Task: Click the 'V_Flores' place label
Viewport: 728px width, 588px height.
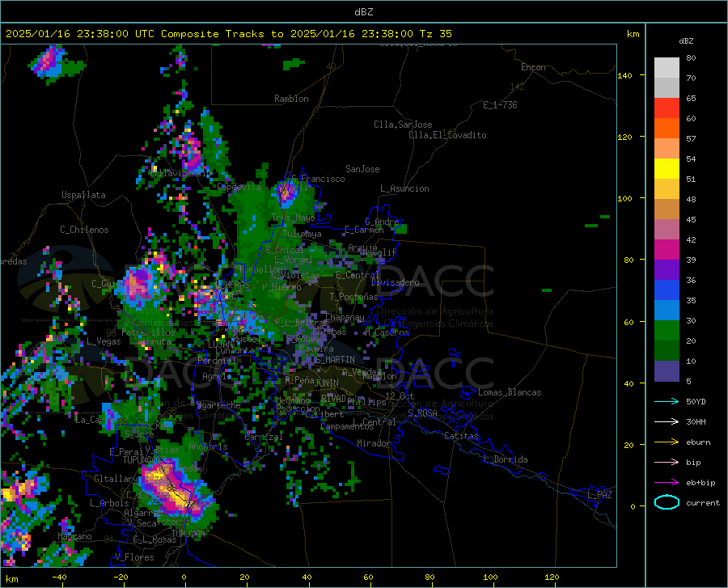Action: [134, 557]
